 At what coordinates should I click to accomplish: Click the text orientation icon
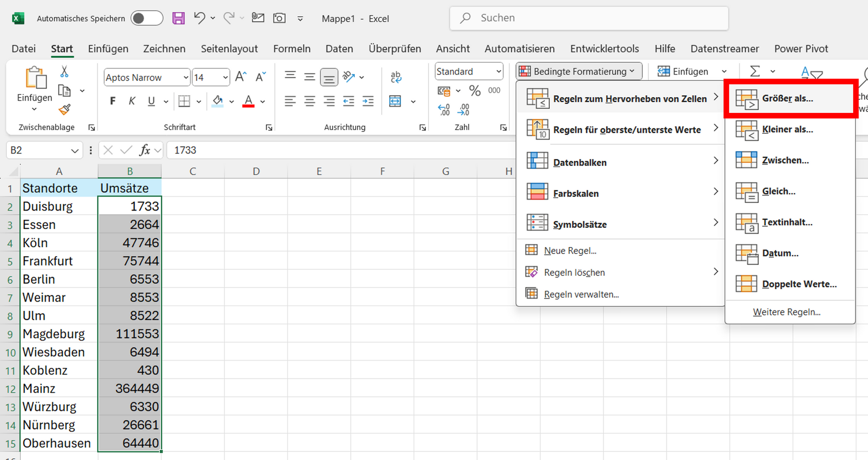point(349,76)
